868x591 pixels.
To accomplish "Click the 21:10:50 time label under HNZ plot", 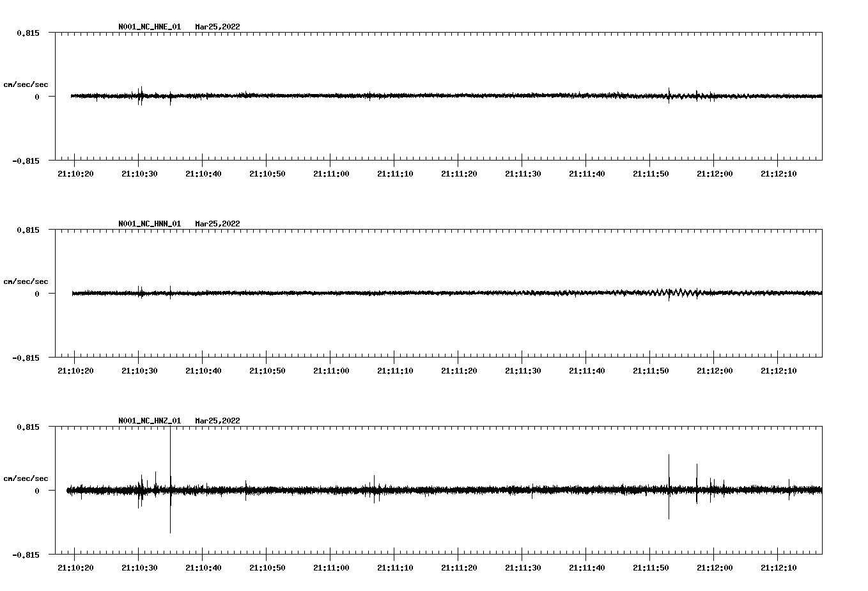I will click(x=267, y=567).
